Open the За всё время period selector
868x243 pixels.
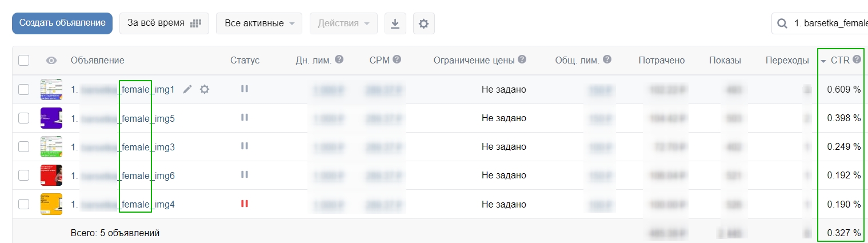coord(164,23)
